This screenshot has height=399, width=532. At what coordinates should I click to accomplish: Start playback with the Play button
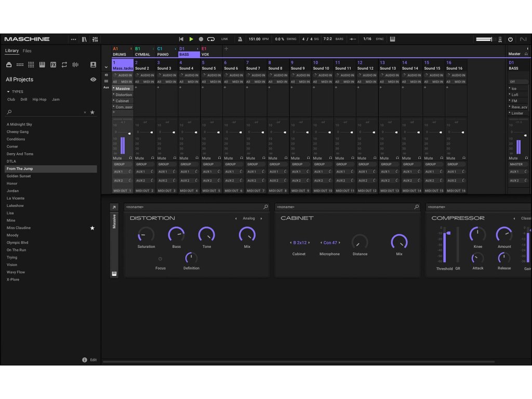[x=191, y=39]
